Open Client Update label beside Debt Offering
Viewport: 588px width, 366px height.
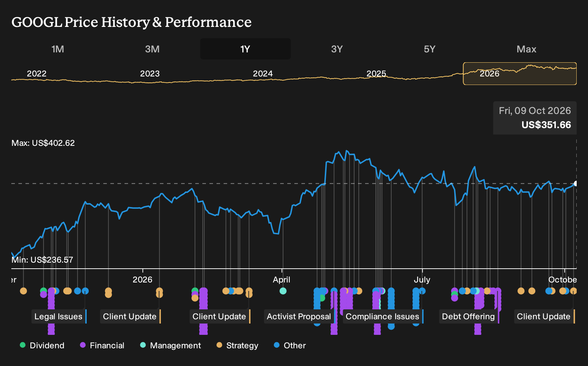pyautogui.click(x=544, y=316)
